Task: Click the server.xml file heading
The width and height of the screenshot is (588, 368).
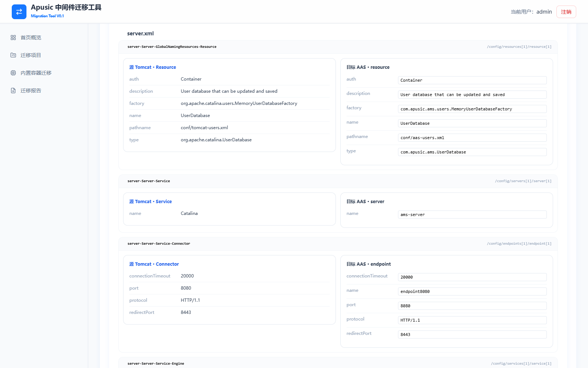Action: (140, 33)
